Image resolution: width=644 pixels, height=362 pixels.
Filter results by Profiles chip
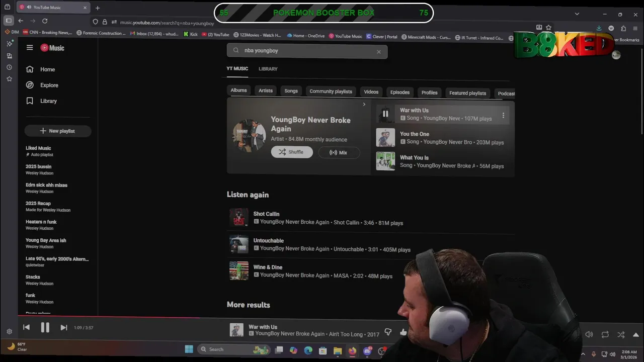(429, 93)
